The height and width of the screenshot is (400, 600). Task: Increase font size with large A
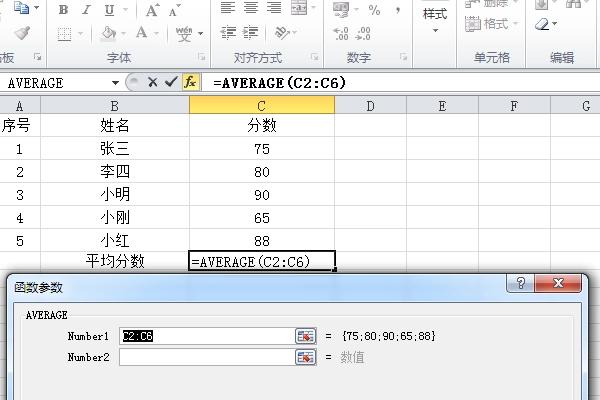(153, 10)
